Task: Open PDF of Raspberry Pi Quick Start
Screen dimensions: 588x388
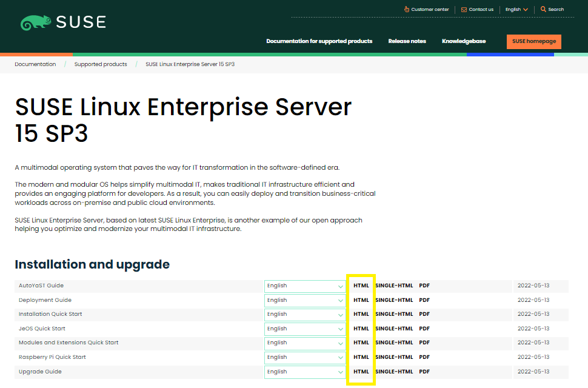Action: [424, 357]
